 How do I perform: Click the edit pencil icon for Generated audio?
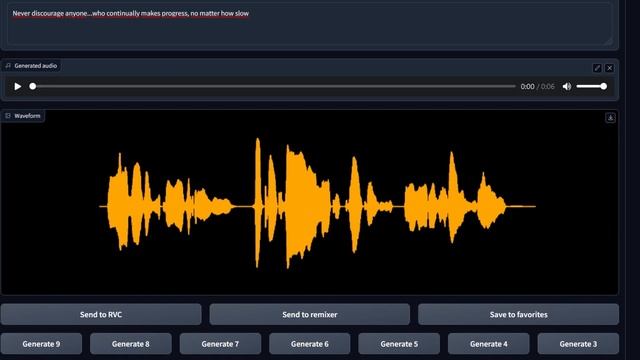pyautogui.click(x=597, y=68)
